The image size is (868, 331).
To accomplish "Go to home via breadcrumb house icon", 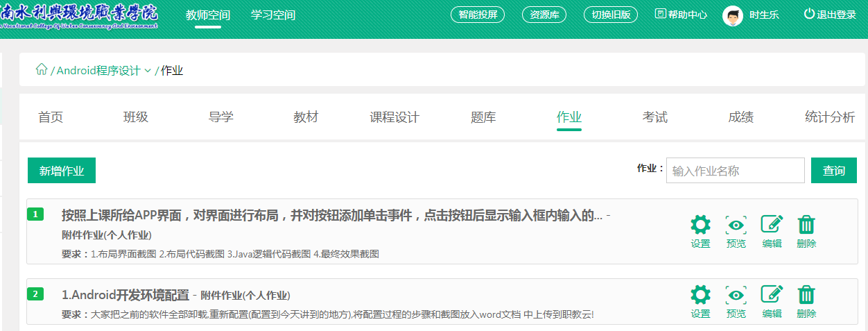I will [42, 69].
